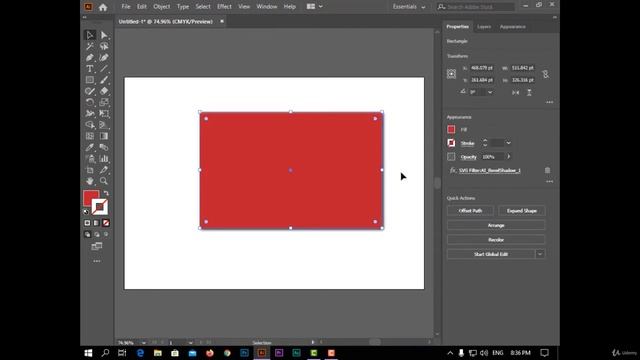The image size is (640, 360).
Task: Select the Shape Builder tool
Action: pyautogui.click(x=90, y=125)
